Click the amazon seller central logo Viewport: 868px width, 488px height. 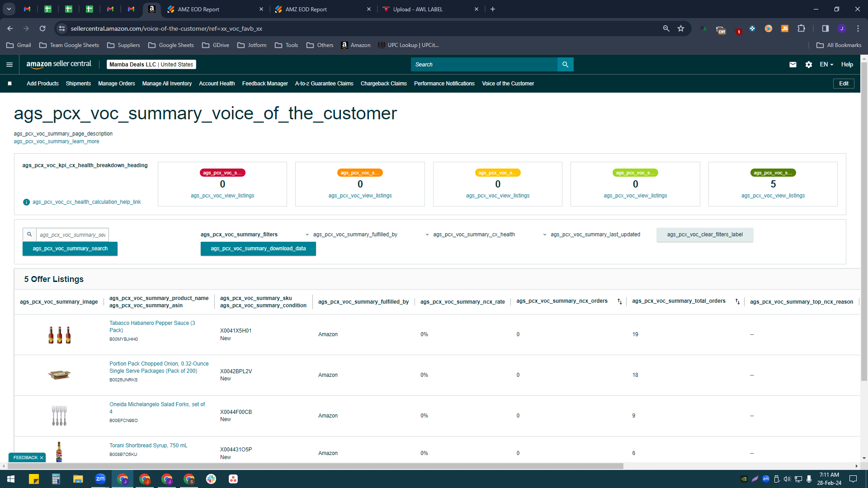[x=59, y=64]
